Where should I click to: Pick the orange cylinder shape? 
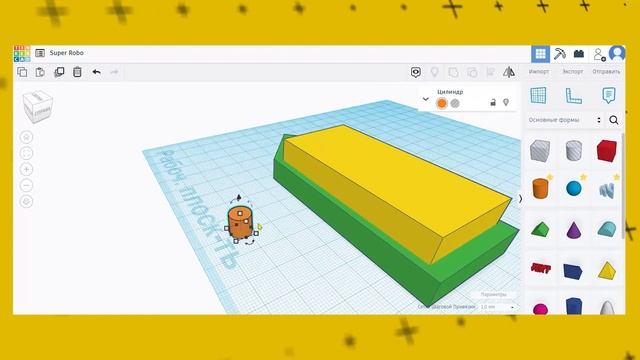click(x=540, y=189)
